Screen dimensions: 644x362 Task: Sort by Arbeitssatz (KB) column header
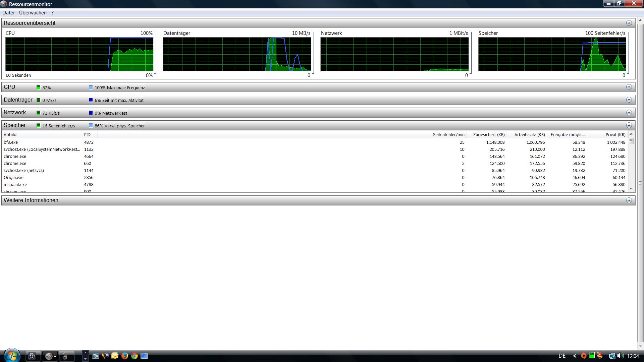529,134
